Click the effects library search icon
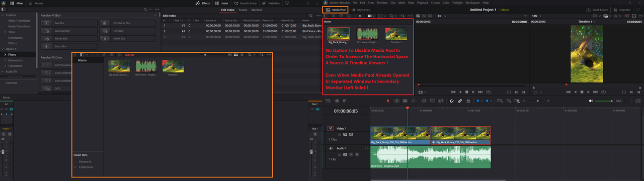The image size is (644, 181). [x=145, y=10]
